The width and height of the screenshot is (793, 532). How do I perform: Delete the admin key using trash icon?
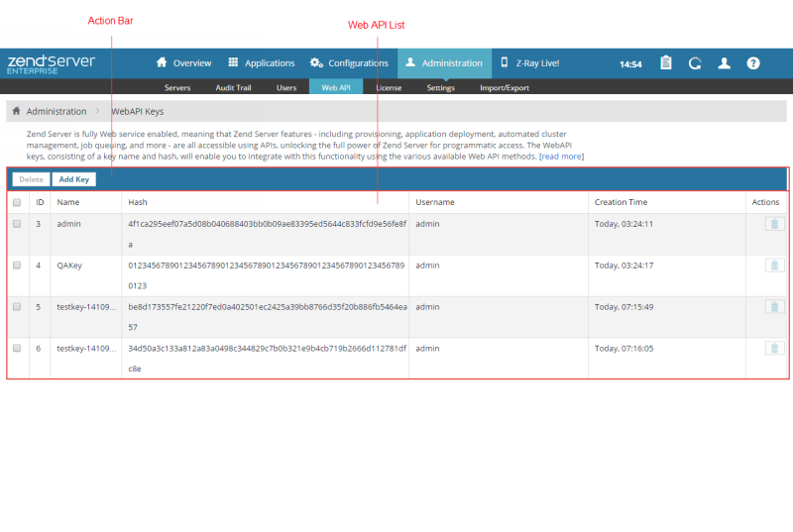(x=773, y=224)
